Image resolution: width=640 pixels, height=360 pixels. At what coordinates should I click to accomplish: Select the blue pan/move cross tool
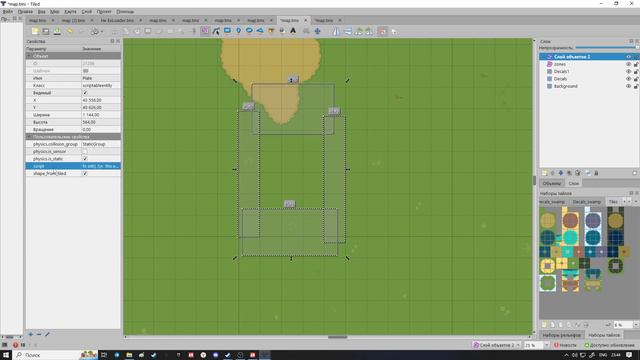click(x=317, y=31)
